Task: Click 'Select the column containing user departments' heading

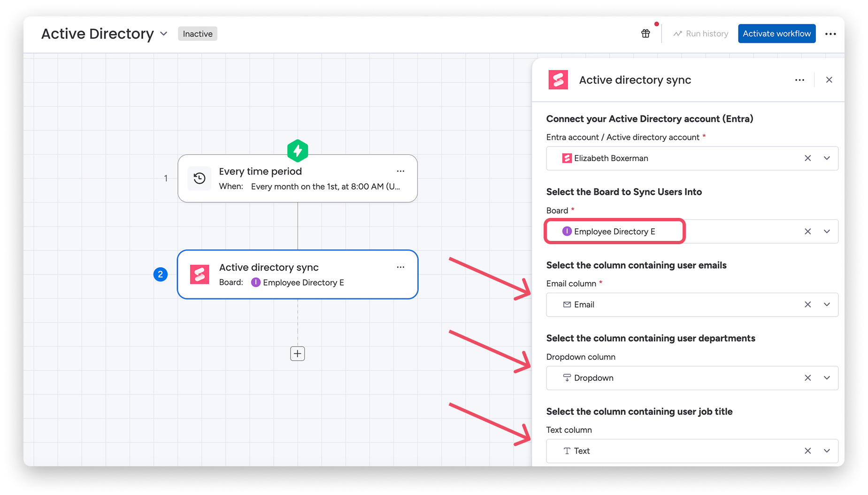Action: 651,338
